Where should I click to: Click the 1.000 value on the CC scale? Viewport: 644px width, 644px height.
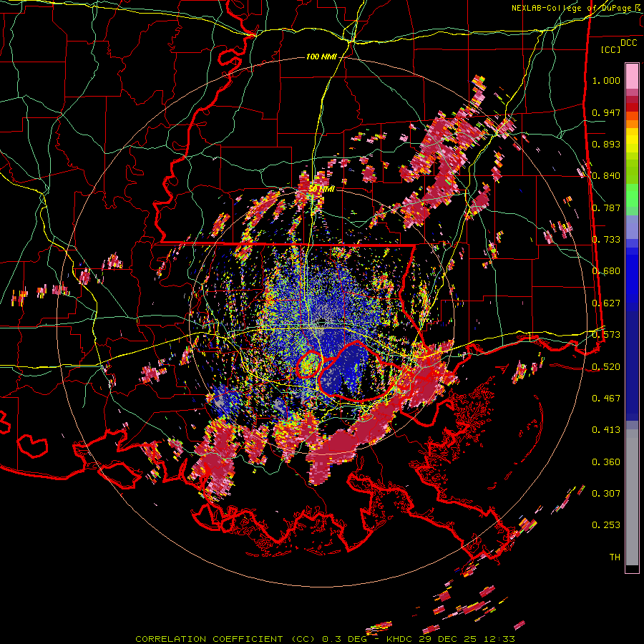(x=606, y=80)
